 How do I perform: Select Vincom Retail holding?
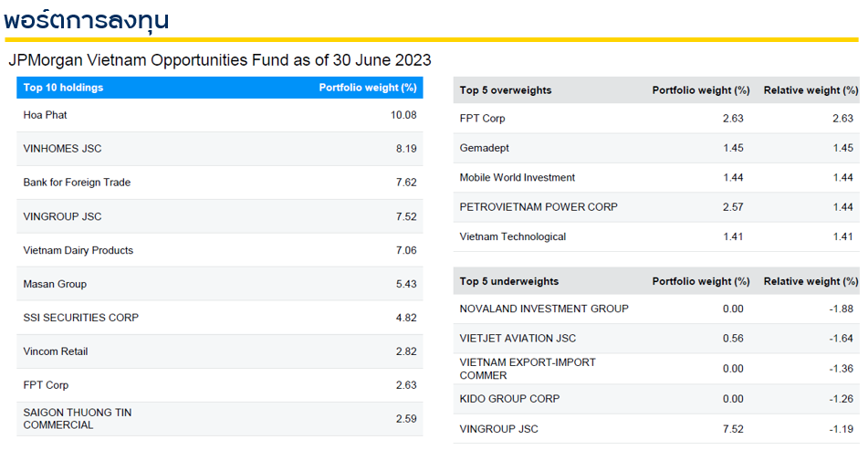pyautogui.click(x=56, y=351)
